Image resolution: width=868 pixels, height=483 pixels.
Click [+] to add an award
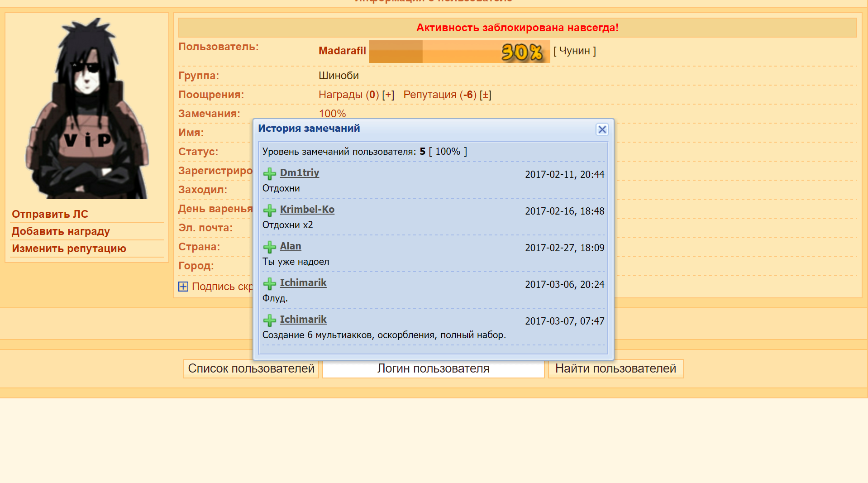[x=388, y=95]
